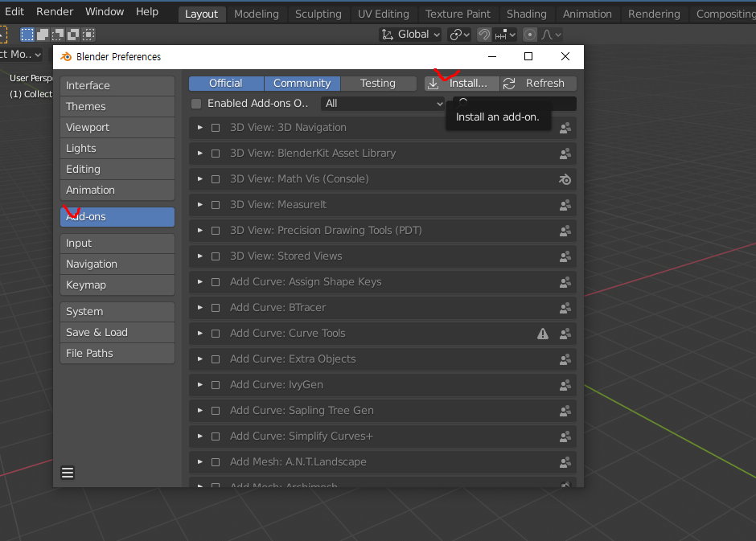Click community icon on Sapling Tree Gen row
756x541 pixels.
[x=565, y=411]
